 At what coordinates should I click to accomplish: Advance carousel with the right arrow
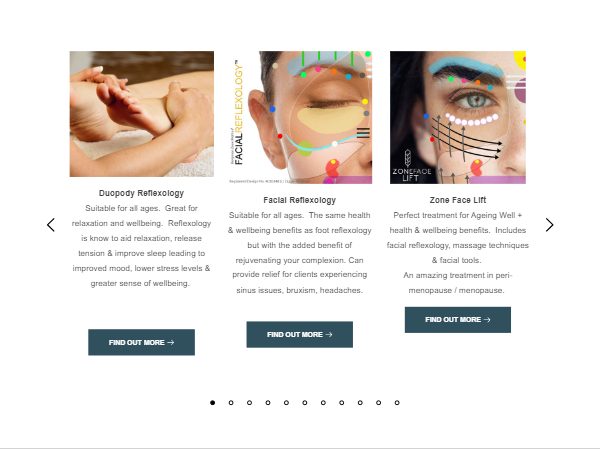coord(549,225)
